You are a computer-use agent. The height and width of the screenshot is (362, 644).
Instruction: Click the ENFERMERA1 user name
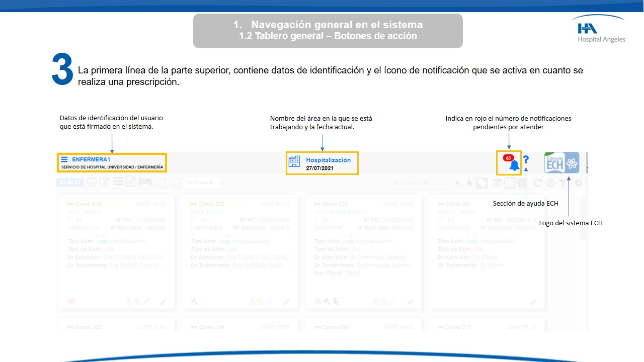point(91,159)
